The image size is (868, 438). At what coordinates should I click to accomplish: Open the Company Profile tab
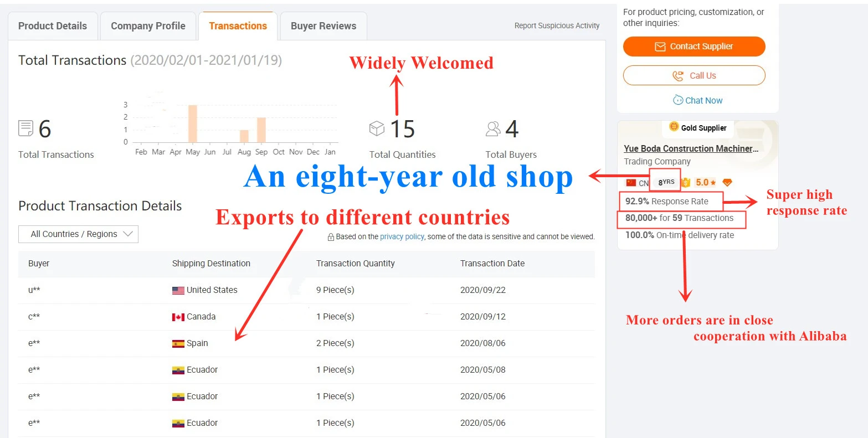pyautogui.click(x=148, y=26)
